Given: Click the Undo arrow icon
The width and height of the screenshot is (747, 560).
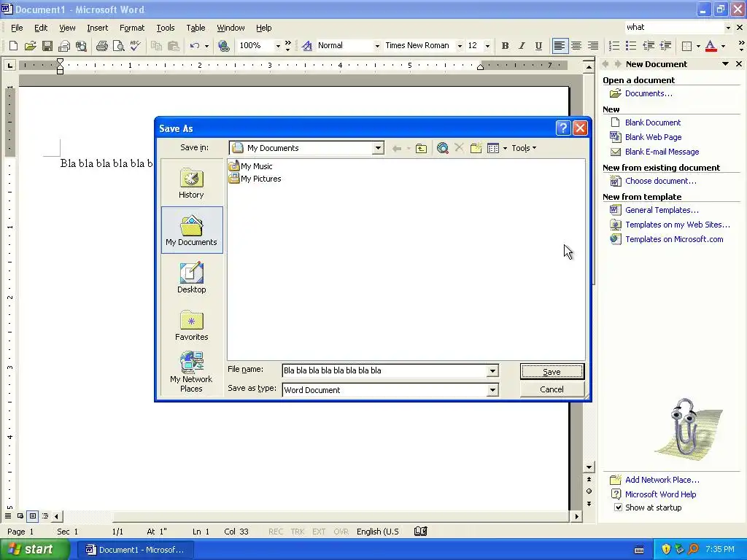Looking at the screenshot, I should pyautogui.click(x=194, y=46).
